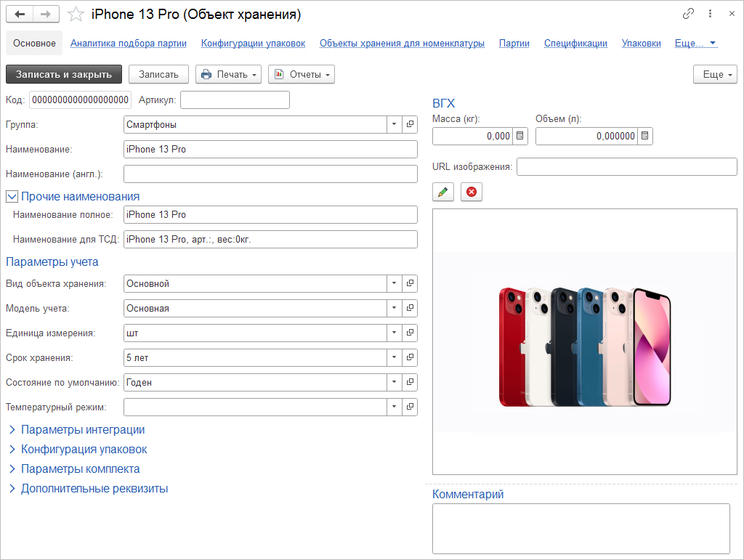Click into the Наименование полное field

click(x=270, y=215)
